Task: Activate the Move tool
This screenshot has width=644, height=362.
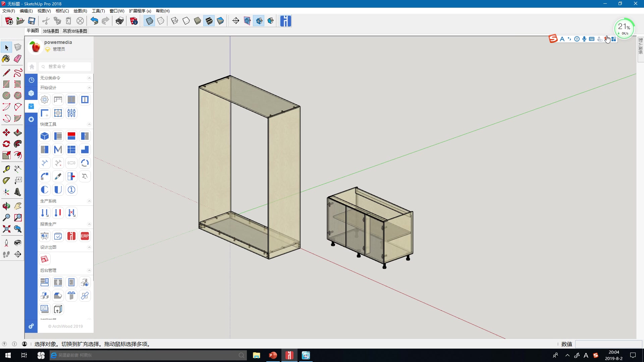Action: pyautogui.click(x=6, y=133)
